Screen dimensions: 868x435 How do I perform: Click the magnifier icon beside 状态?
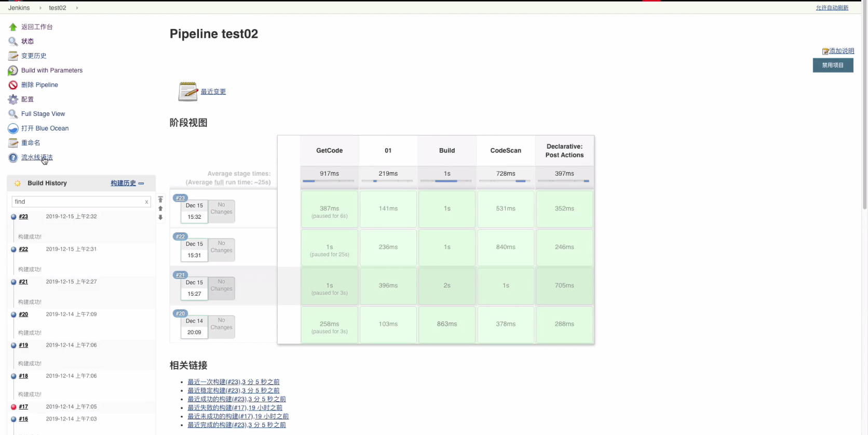pos(13,42)
